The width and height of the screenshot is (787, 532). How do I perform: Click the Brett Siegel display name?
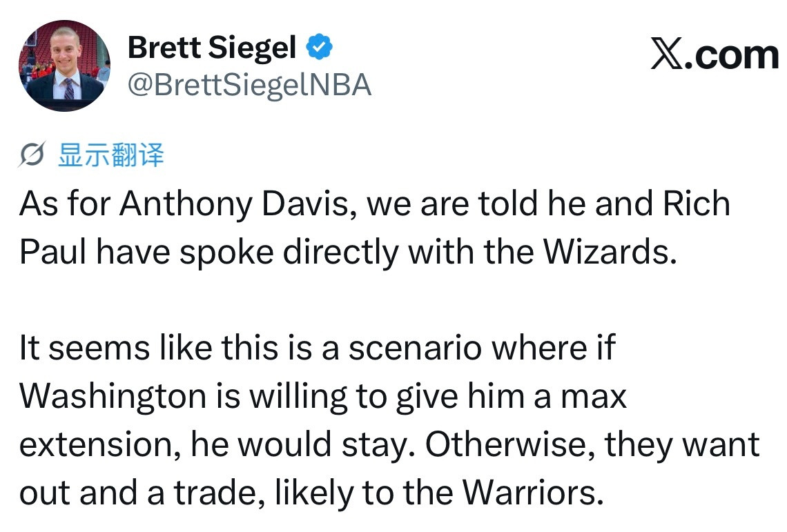[212, 48]
